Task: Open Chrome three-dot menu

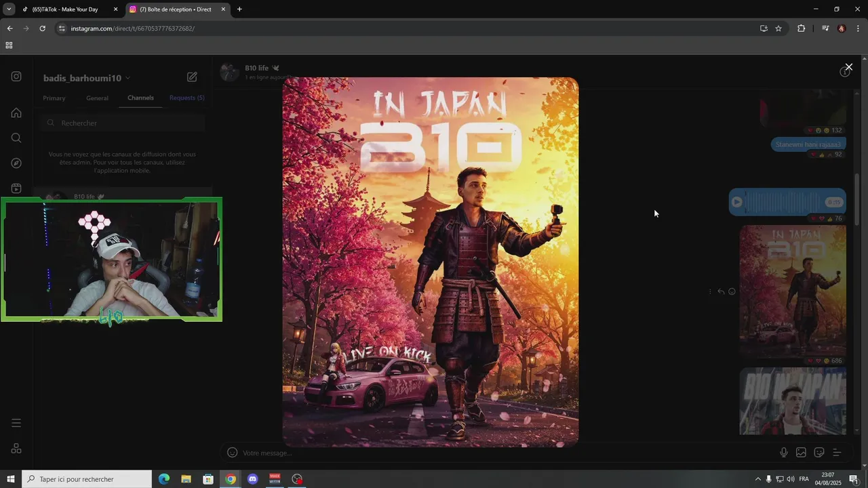Action: (859, 28)
